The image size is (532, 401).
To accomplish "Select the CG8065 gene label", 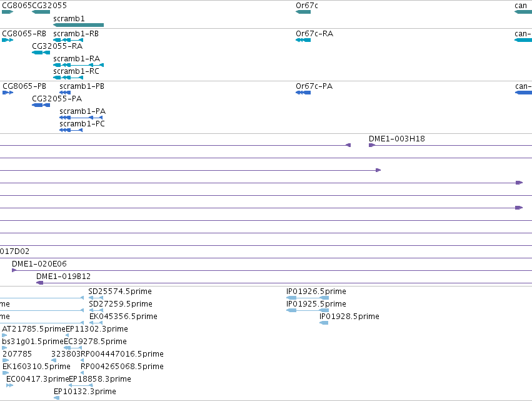I will pos(17,6).
